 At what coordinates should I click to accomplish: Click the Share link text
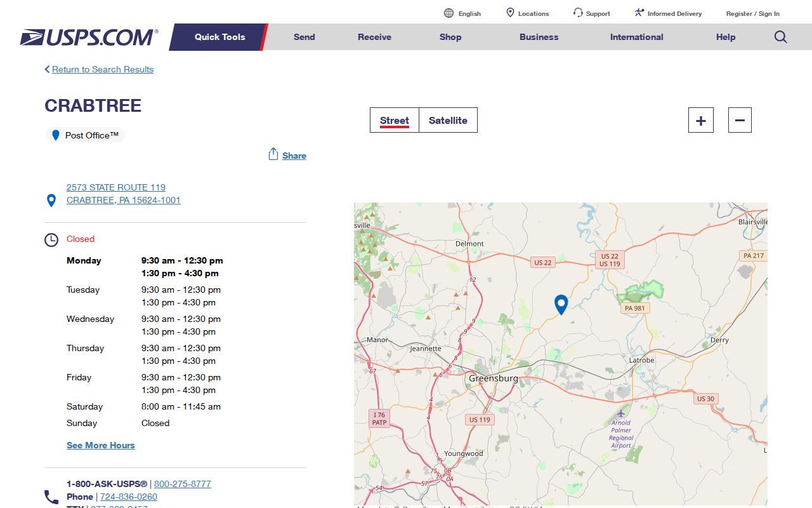click(294, 156)
